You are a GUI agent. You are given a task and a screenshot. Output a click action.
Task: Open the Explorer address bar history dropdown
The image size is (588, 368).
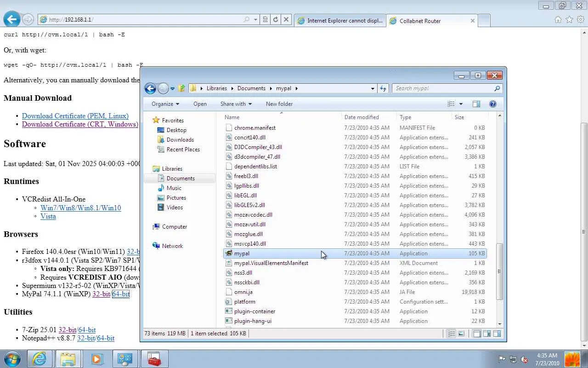coord(373,88)
